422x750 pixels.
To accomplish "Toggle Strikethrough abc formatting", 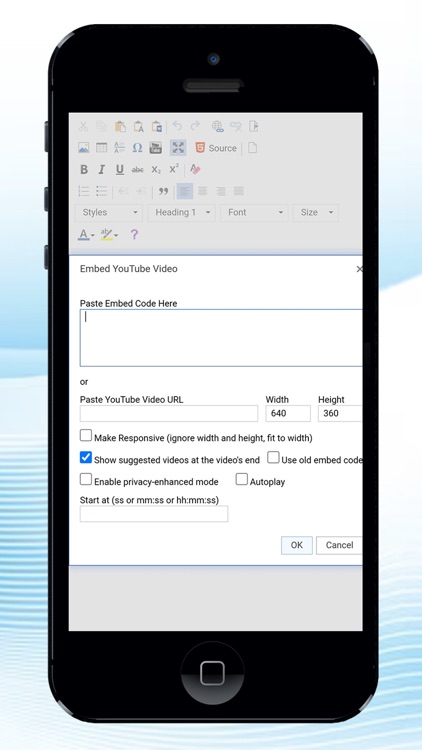I will (137, 169).
